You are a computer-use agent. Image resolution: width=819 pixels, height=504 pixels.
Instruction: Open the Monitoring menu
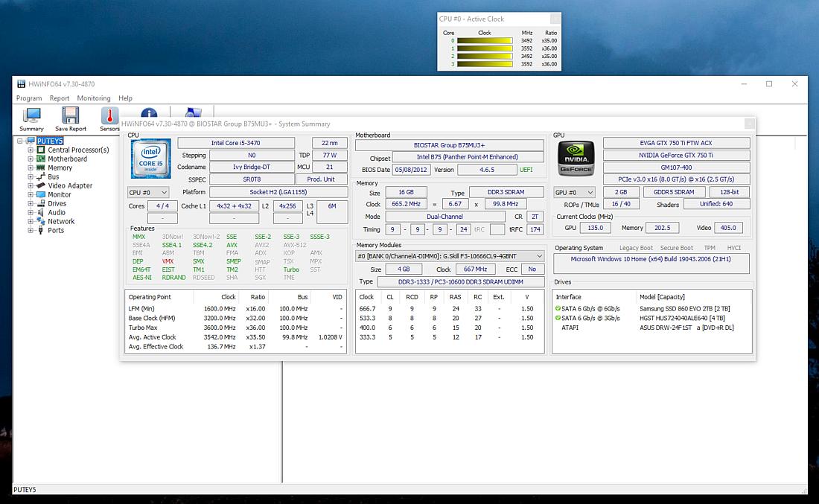tap(93, 98)
